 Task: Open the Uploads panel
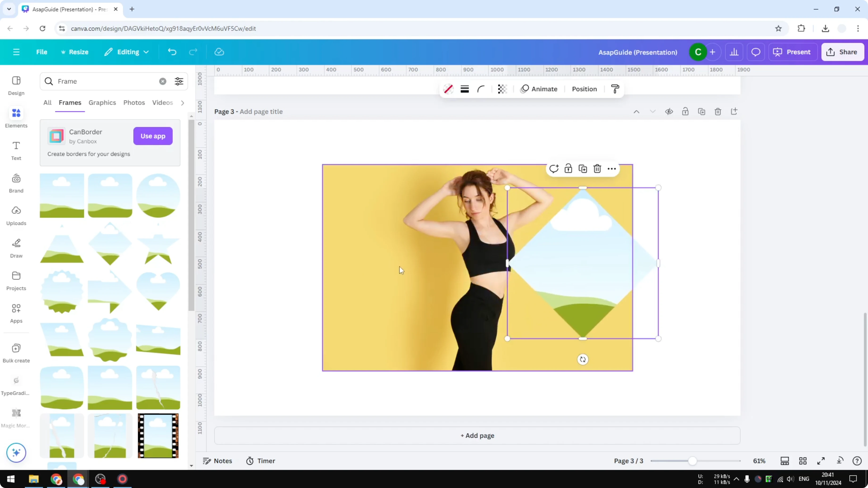16,216
